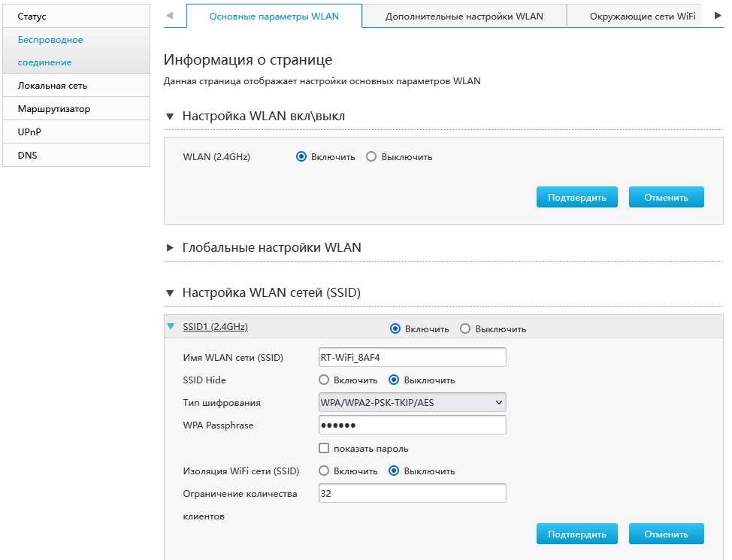Open 'Локальная сеть' in the sidebar
This screenshot has width=732, height=560.
point(53,86)
